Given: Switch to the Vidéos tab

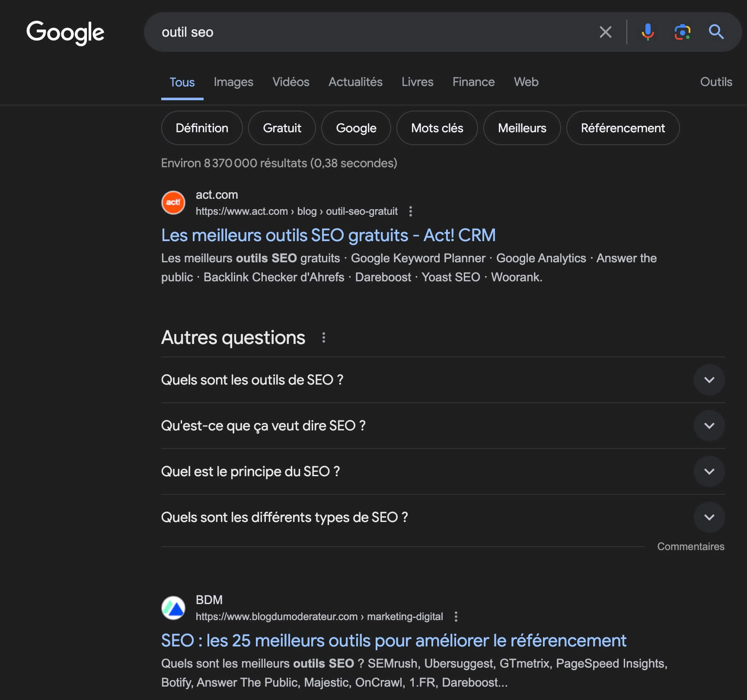Looking at the screenshot, I should coord(291,82).
